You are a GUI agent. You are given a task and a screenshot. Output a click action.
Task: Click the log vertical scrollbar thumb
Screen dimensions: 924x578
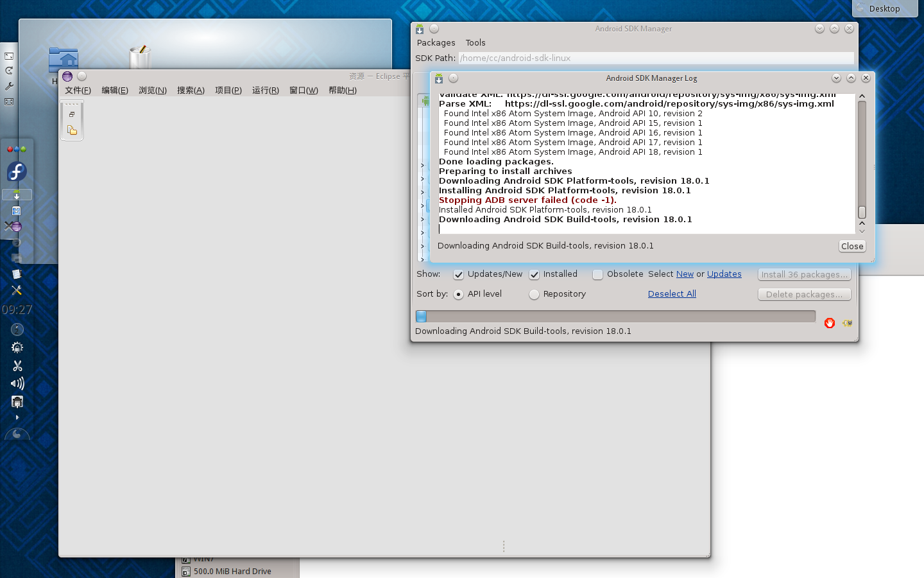click(862, 212)
